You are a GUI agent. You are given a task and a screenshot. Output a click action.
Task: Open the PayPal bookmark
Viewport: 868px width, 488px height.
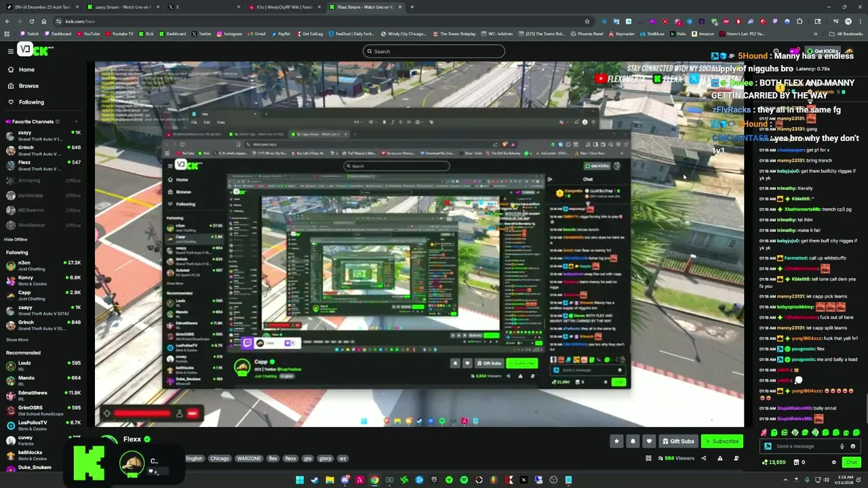click(x=281, y=34)
